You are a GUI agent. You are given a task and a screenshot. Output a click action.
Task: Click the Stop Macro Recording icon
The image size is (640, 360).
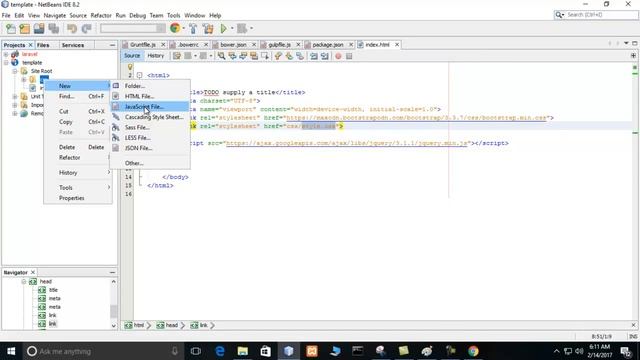click(x=349, y=56)
